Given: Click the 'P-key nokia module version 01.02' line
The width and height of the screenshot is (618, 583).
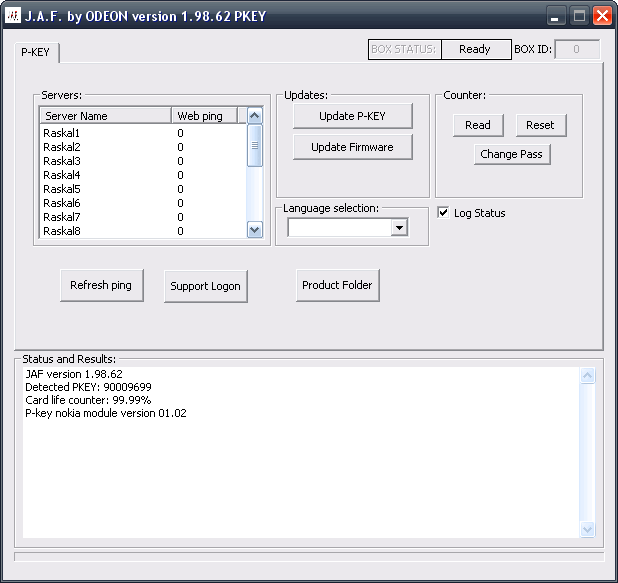Looking at the screenshot, I should pyautogui.click(x=106, y=413).
